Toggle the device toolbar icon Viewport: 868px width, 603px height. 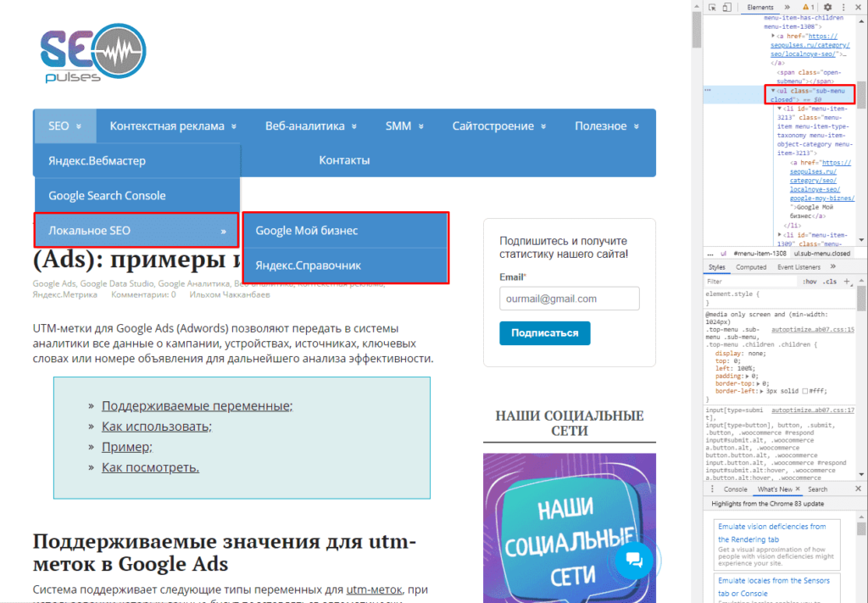click(x=726, y=7)
